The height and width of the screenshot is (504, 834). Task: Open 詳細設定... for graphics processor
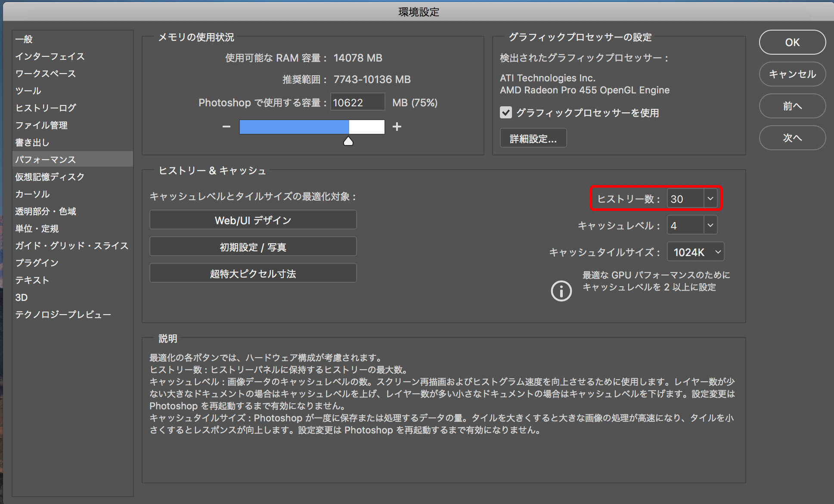click(533, 139)
